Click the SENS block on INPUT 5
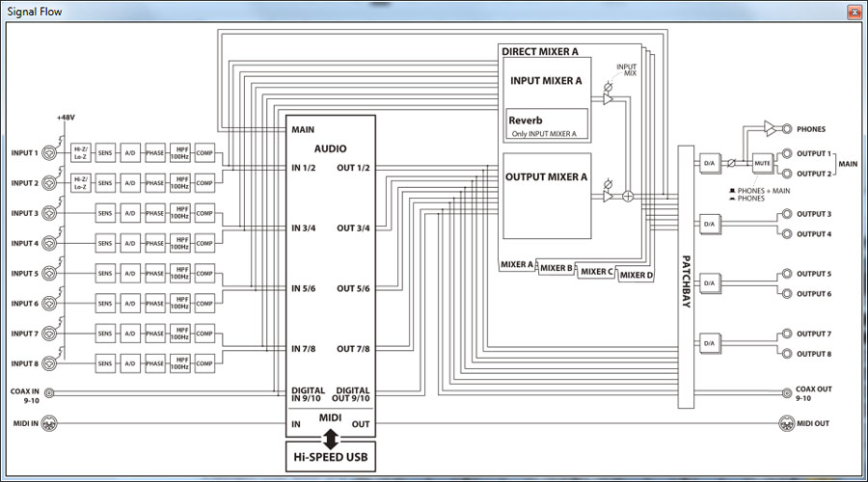Viewport: 868px width, 482px height. click(x=105, y=274)
